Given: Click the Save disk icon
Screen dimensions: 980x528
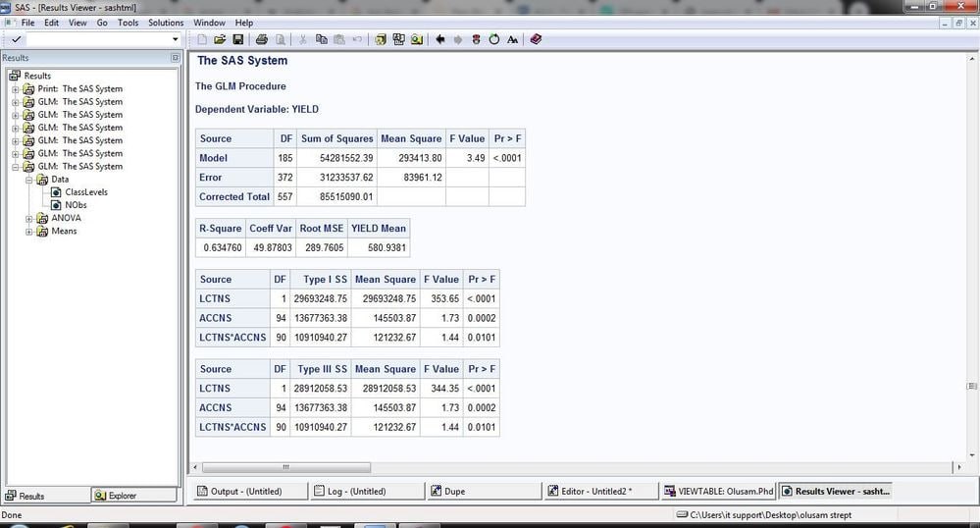Looking at the screenshot, I should pyautogui.click(x=237, y=39).
